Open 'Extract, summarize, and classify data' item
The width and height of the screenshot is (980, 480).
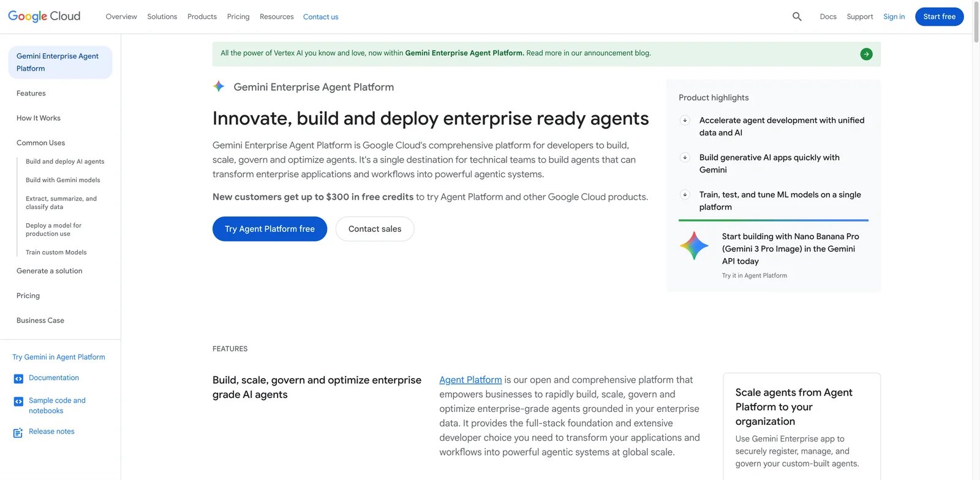tap(61, 203)
